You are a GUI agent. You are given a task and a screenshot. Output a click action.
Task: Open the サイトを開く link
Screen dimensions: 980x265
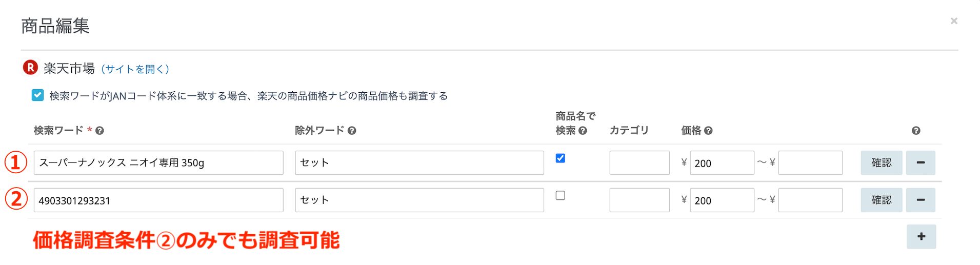point(135,69)
